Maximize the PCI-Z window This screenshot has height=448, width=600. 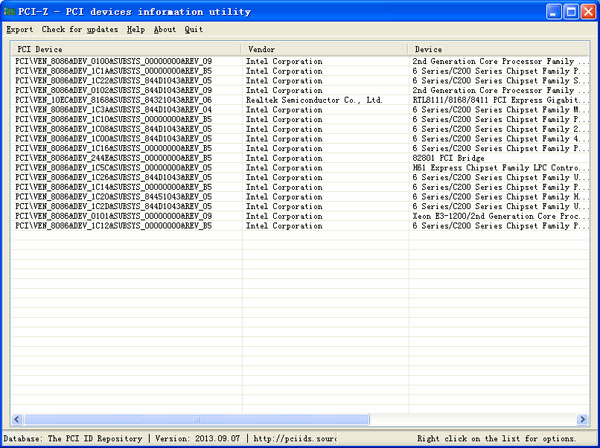point(571,12)
